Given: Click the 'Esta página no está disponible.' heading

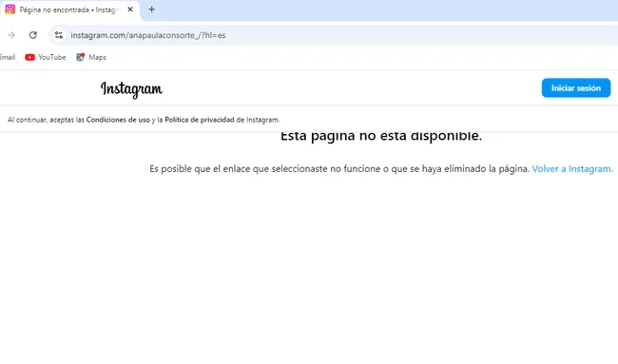Looking at the screenshot, I should pos(381,136).
